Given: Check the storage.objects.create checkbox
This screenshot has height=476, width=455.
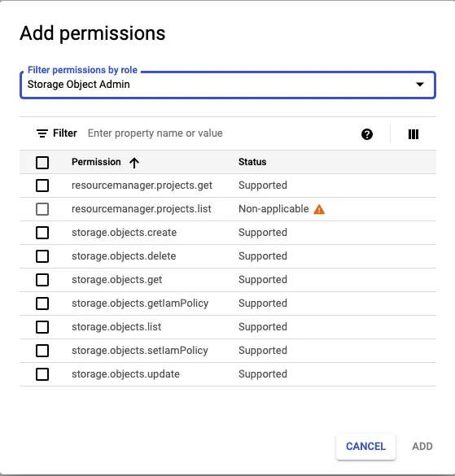Looking at the screenshot, I should pyautogui.click(x=42, y=233).
